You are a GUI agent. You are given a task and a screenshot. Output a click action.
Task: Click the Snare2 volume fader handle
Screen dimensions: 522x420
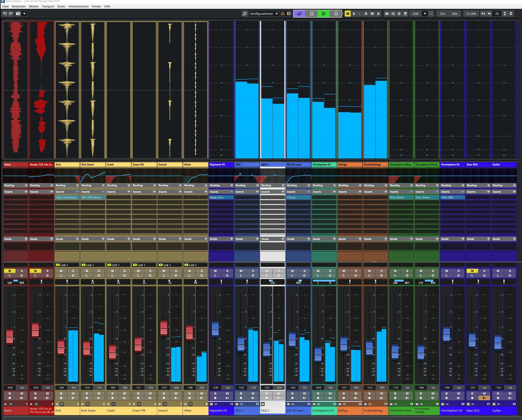coord(164,329)
